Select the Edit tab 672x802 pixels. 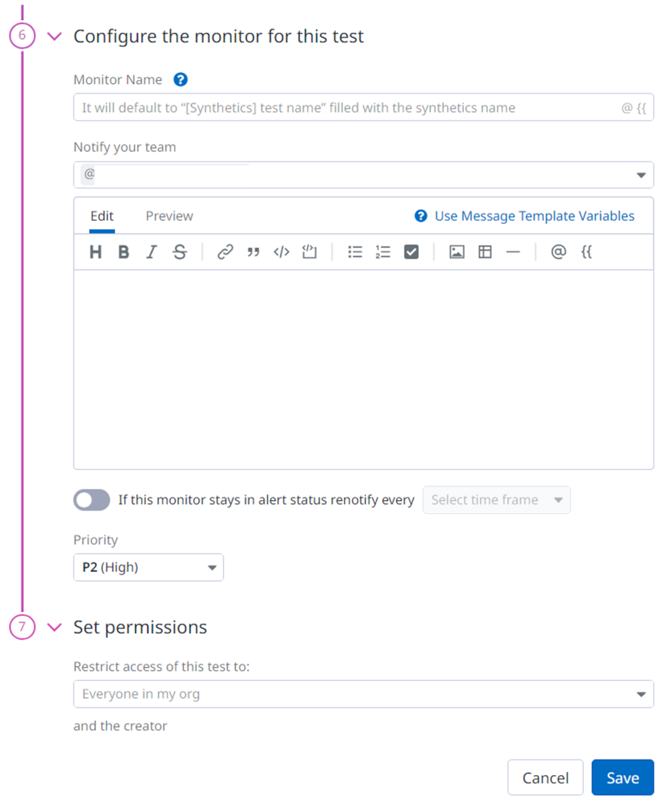pyautogui.click(x=102, y=216)
